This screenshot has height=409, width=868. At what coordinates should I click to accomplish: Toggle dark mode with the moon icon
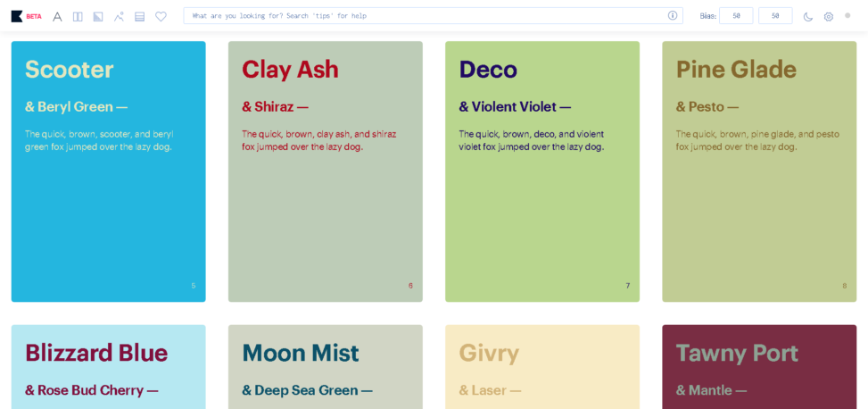click(x=807, y=17)
